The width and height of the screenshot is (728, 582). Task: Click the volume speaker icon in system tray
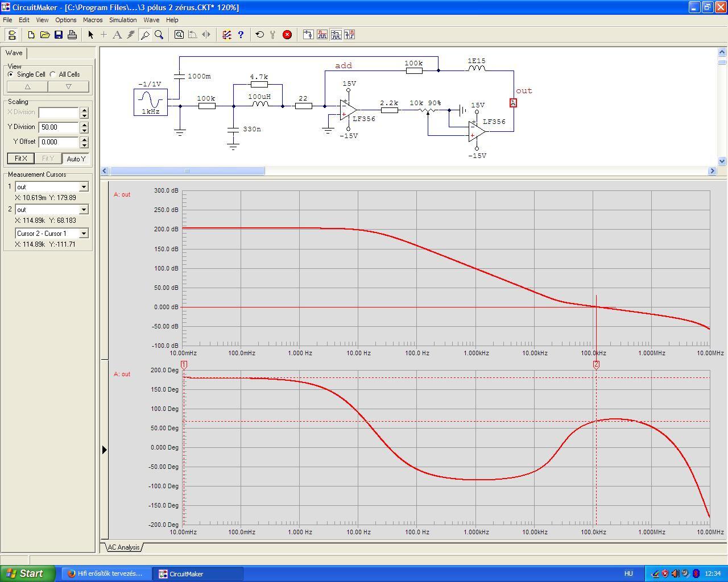point(675,573)
